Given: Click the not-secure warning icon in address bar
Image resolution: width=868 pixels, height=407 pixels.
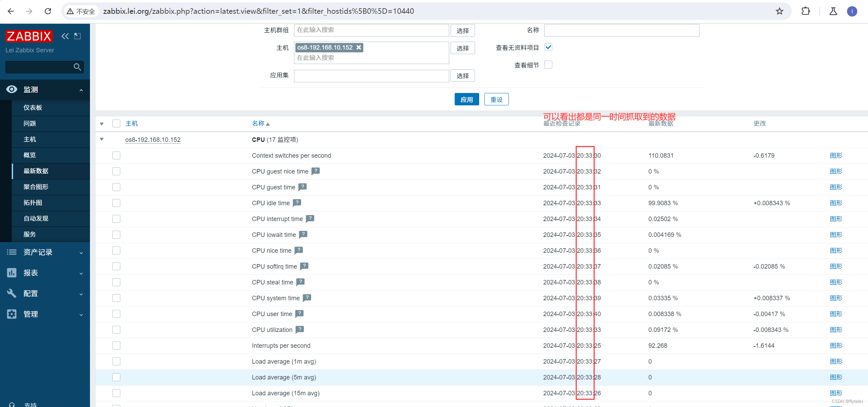Looking at the screenshot, I should pos(70,11).
